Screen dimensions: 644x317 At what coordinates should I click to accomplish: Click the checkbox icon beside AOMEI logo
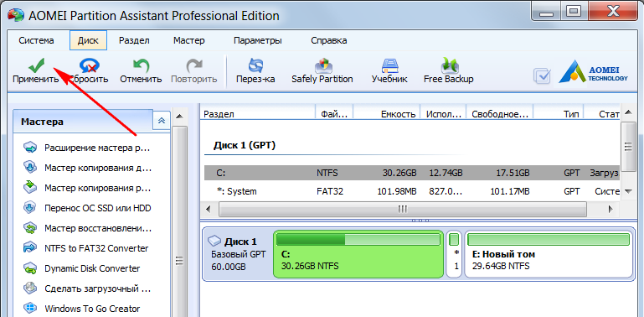542,75
